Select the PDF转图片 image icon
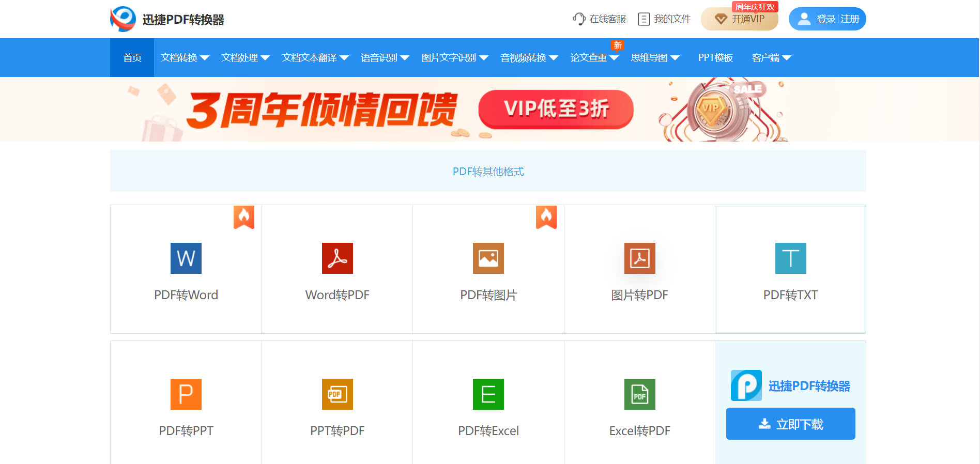This screenshot has height=464, width=980. (488, 258)
